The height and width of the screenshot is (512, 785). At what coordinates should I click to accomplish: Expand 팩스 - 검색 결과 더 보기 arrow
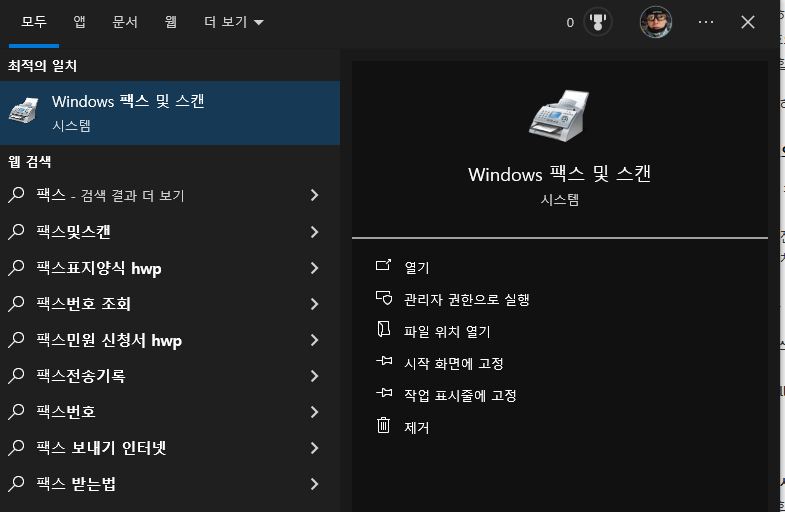[x=314, y=195]
